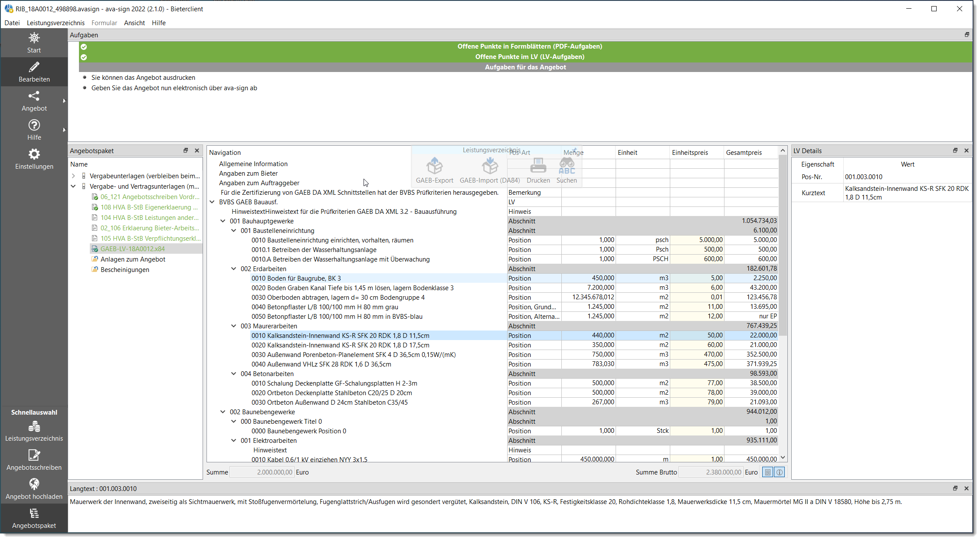Expand Vergabeunterlagen (verbleiben beim...) node
The width and height of the screenshot is (980, 540).
(x=73, y=176)
